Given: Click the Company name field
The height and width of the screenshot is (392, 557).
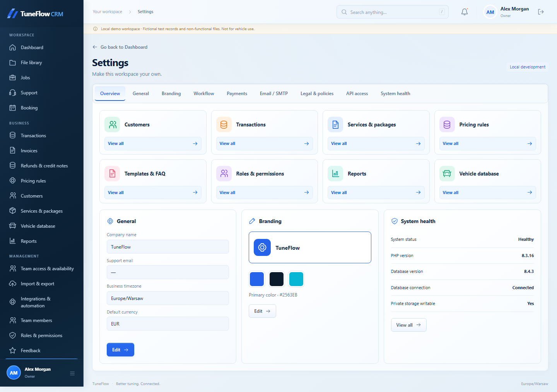Looking at the screenshot, I should point(168,247).
